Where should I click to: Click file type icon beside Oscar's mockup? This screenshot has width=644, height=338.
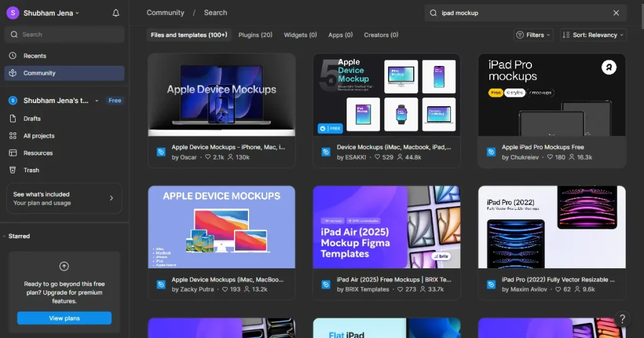pyautogui.click(x=161, y=152)
